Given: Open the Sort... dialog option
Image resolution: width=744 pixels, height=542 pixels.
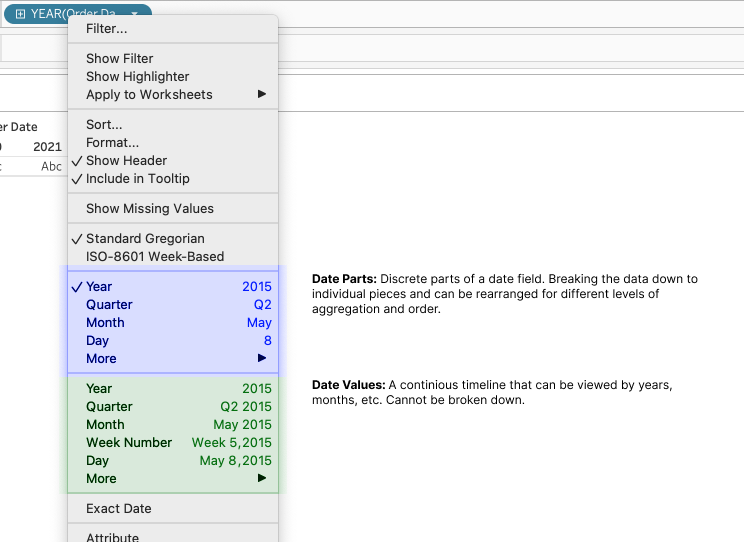Looking at the screenshot, I should pos(104,124).
